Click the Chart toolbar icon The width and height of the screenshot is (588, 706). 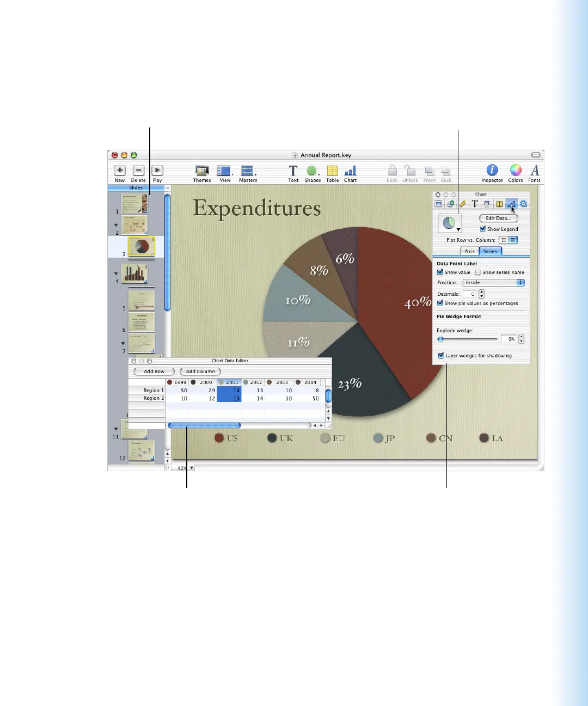350,171
